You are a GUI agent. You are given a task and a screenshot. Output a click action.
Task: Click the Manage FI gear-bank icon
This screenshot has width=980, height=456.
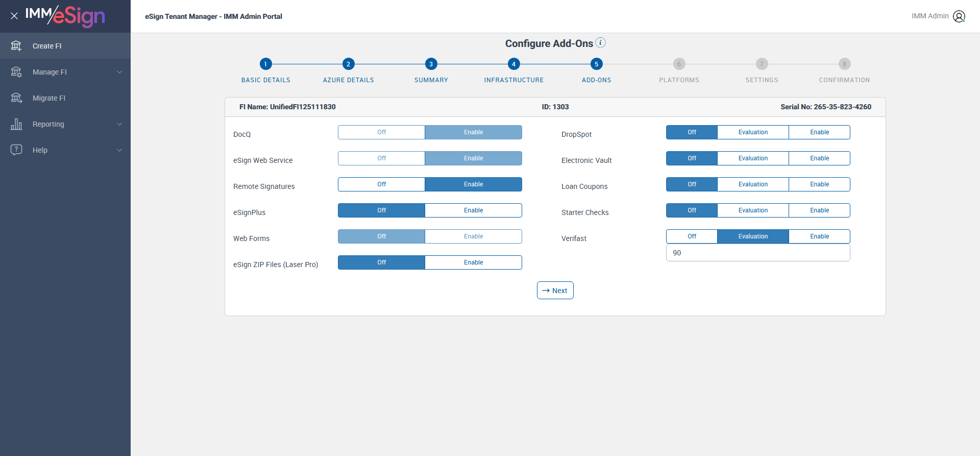tap(16, 72)
